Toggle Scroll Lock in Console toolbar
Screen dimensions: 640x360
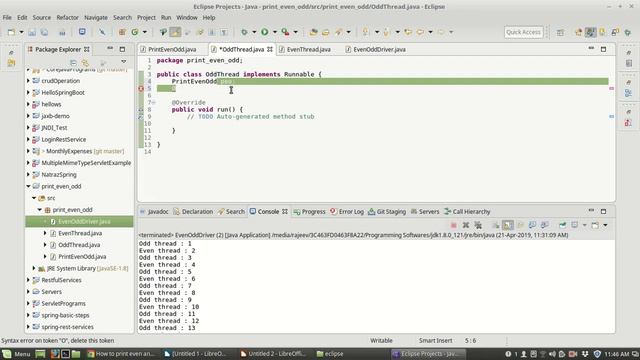tap(507, 225)
